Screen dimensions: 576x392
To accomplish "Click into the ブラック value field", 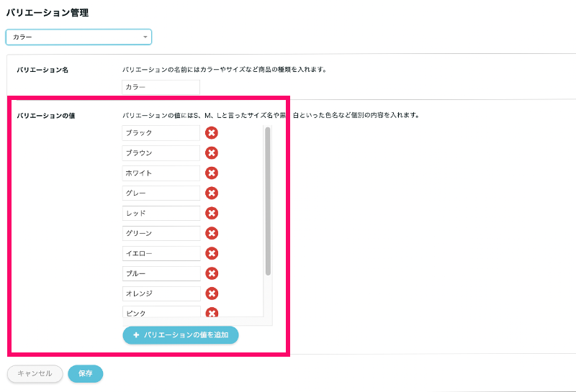I will click(161, 133).
